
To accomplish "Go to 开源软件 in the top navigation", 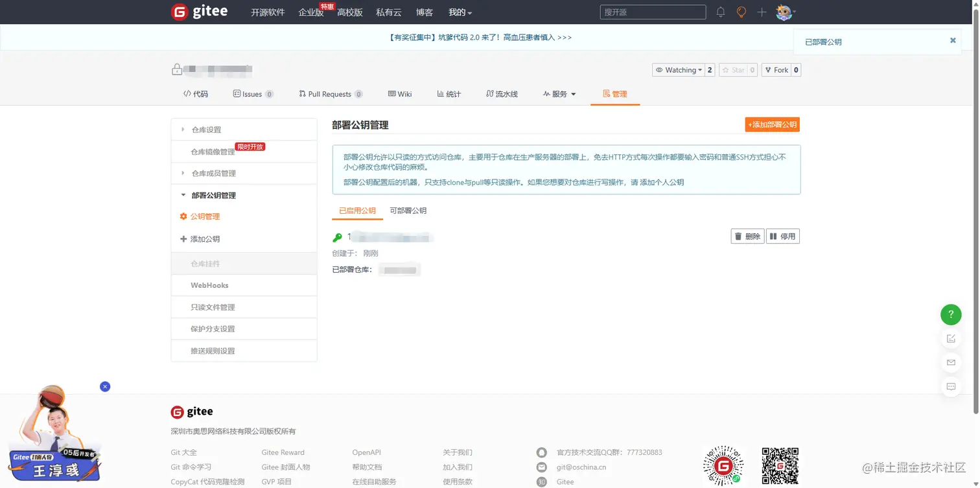I will tap(268, 12).
